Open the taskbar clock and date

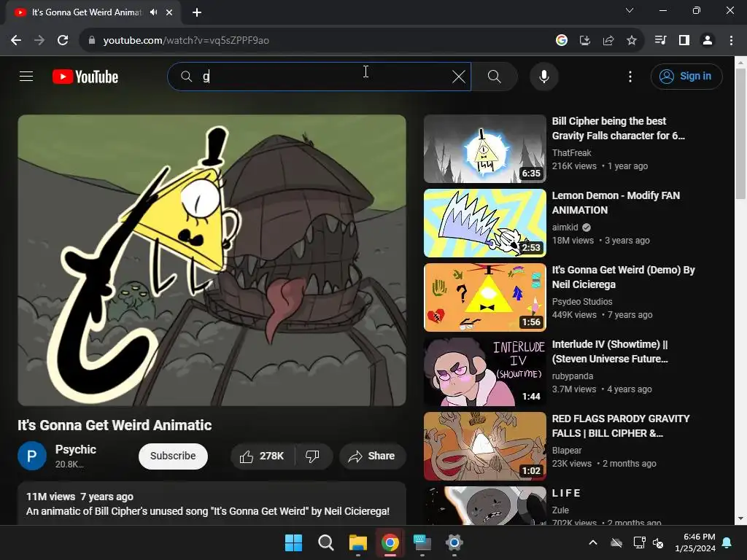[695, 542]
